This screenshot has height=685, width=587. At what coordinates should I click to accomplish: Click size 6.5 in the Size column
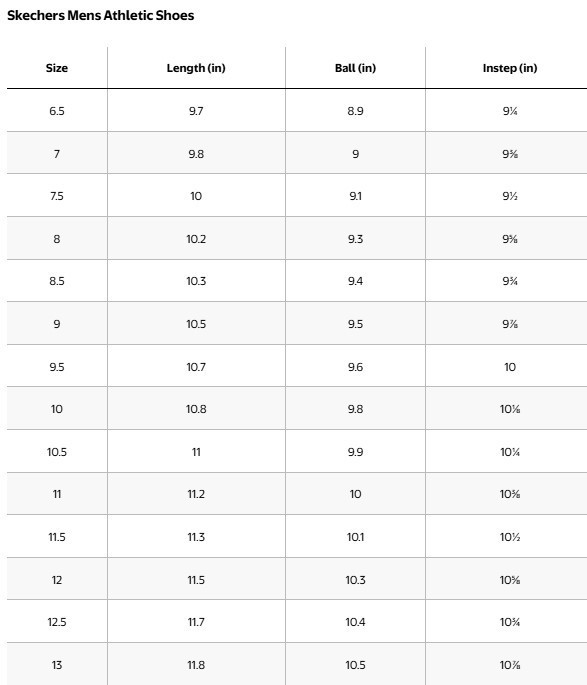point(57,111)
